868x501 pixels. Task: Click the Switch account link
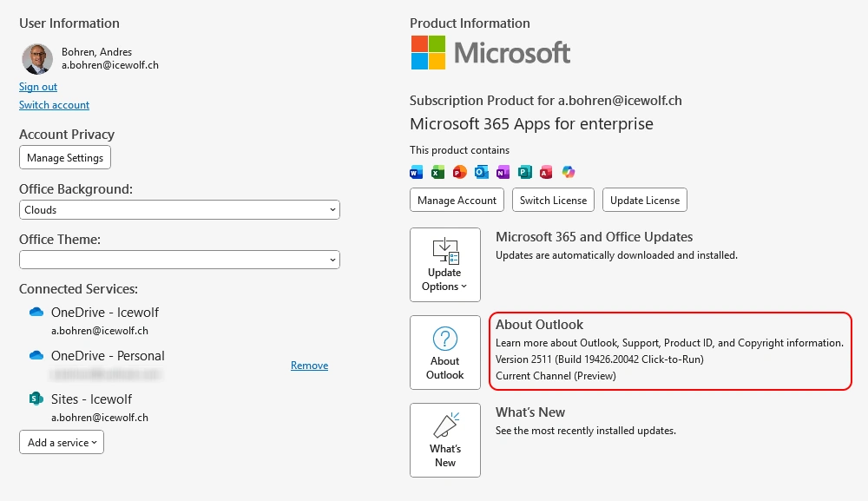[x=54, y=105]
